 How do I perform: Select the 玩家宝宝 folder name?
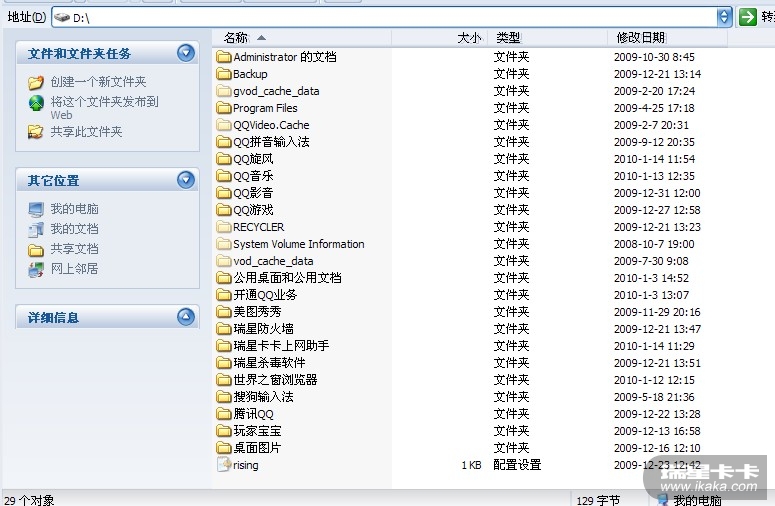pyautogui.click(x=257, y=431)
